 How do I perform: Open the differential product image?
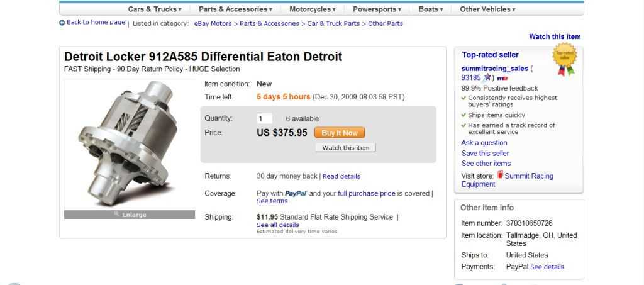[x=130, y=143]
